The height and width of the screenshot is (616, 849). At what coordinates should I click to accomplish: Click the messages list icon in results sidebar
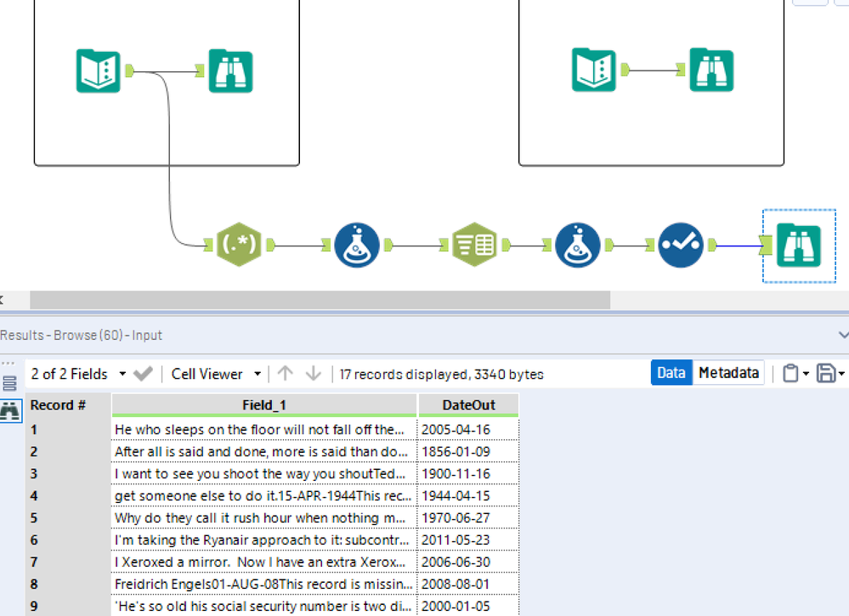[9, 383]
